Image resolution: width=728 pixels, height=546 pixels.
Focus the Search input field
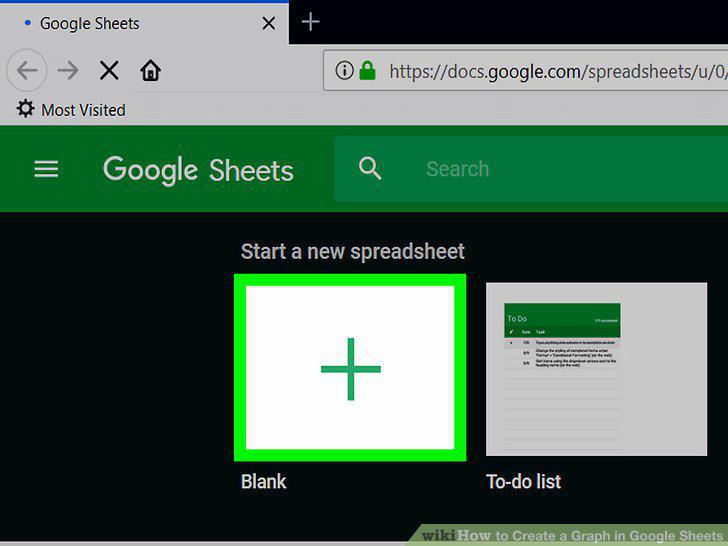[531, 169]
